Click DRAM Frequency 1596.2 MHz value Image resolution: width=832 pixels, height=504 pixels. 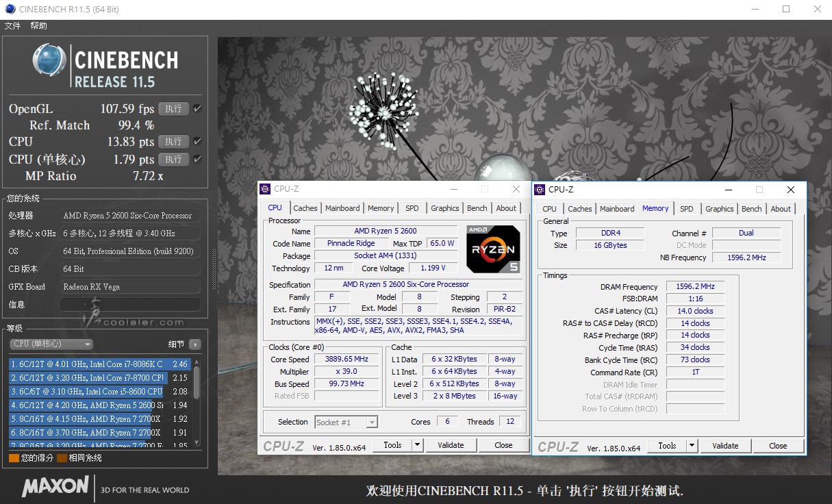tap(695, 287)
